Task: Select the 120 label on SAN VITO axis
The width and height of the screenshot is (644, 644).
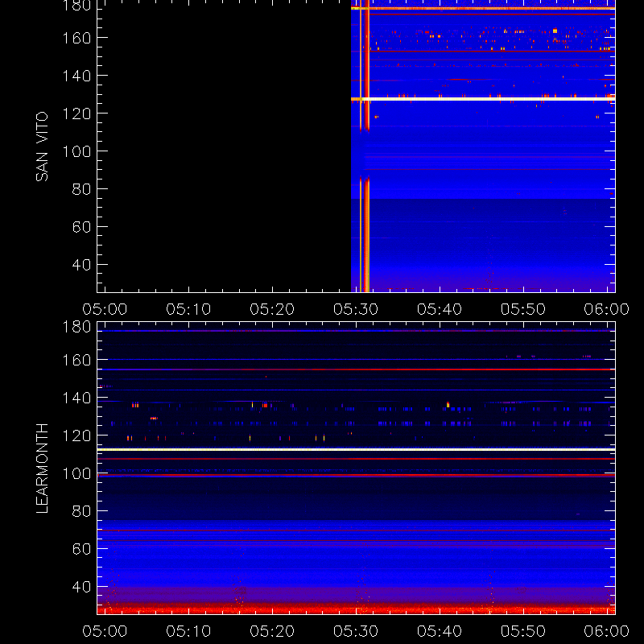Action: [x=76, y=114]
